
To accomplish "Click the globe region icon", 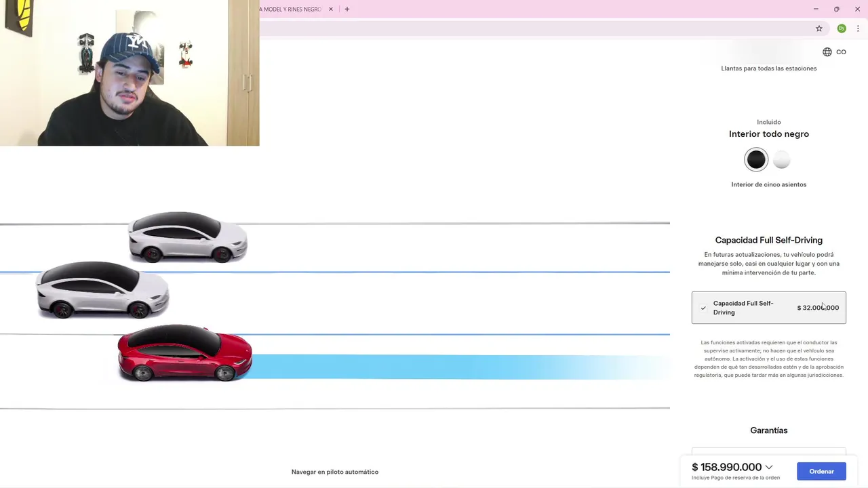I will (x=827, y=52).
